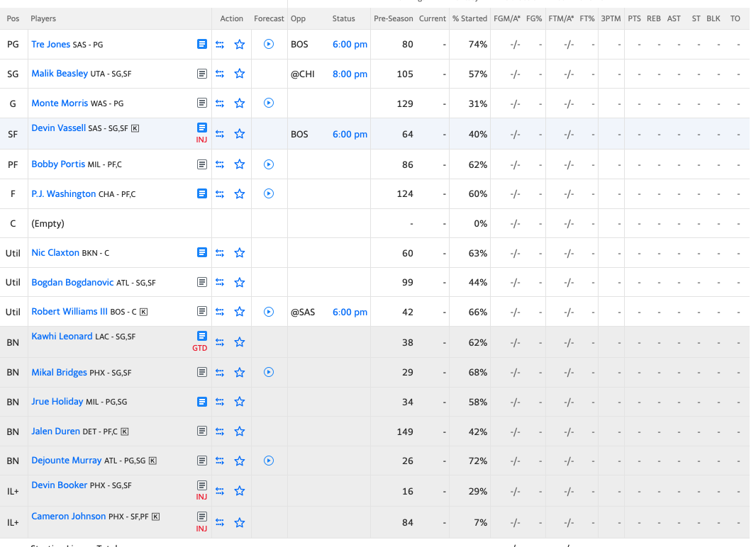
Task: Open player notes for Jalen Duren
Action: point(202,431)
